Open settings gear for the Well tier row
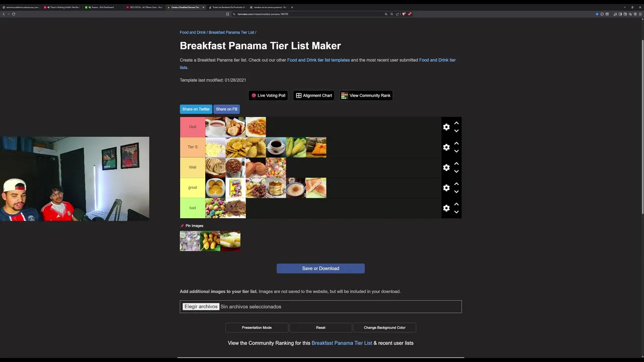 pos(446,167)
